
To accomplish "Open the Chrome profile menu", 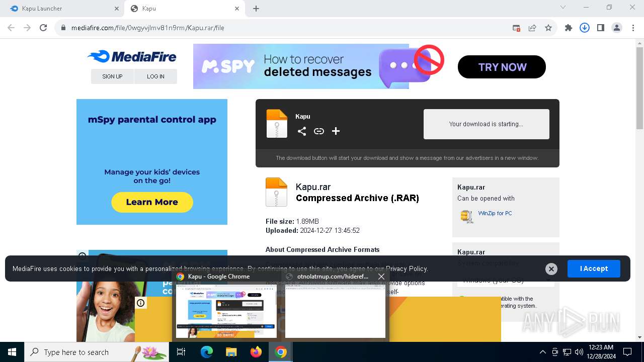I will (617, 28).
